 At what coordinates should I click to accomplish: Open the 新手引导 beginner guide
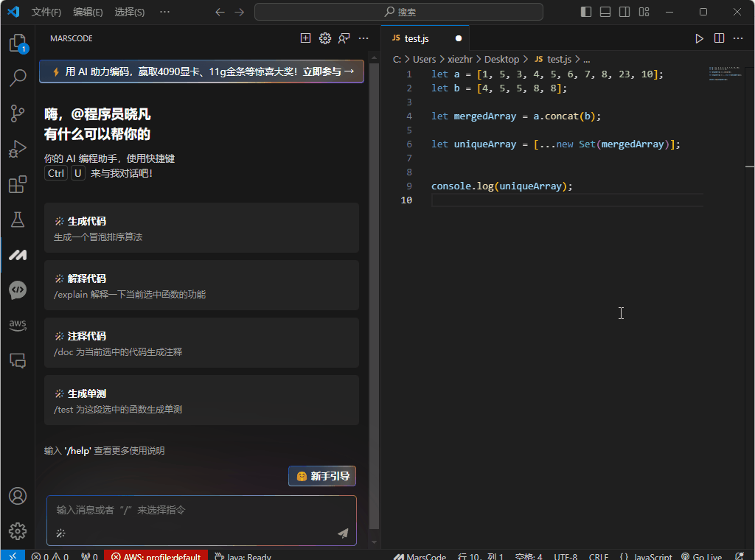(322, 476)
